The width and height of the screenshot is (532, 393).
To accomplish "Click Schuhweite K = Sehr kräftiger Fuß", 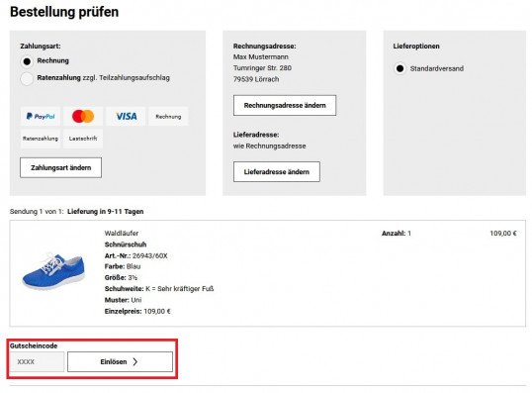I will click(159, 289).
